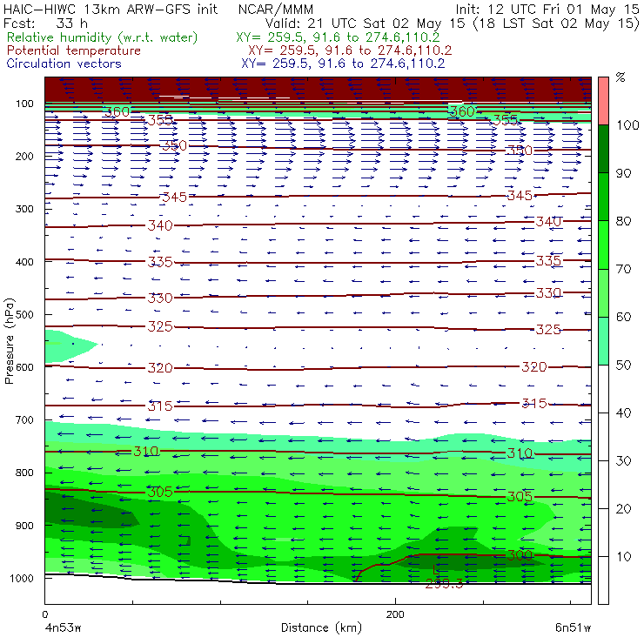
Task: Click the red "L" minimum marker
Action: 436,570
